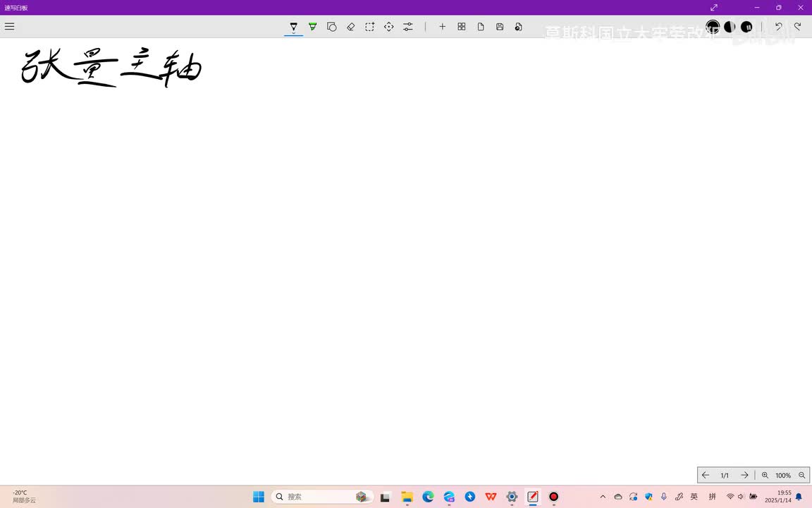Toggle the 拼 pinyin input mode
The width and height of the screenshot is (812, 508).
[713, 497]
